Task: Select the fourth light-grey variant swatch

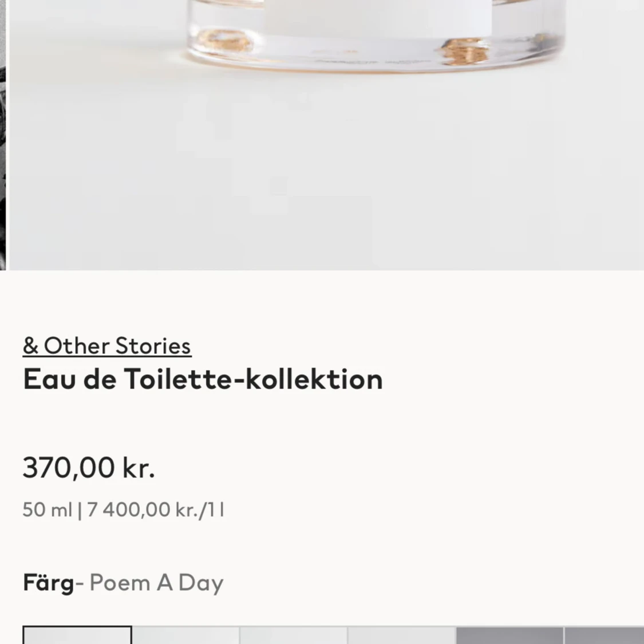Action: tap(402, 635)
